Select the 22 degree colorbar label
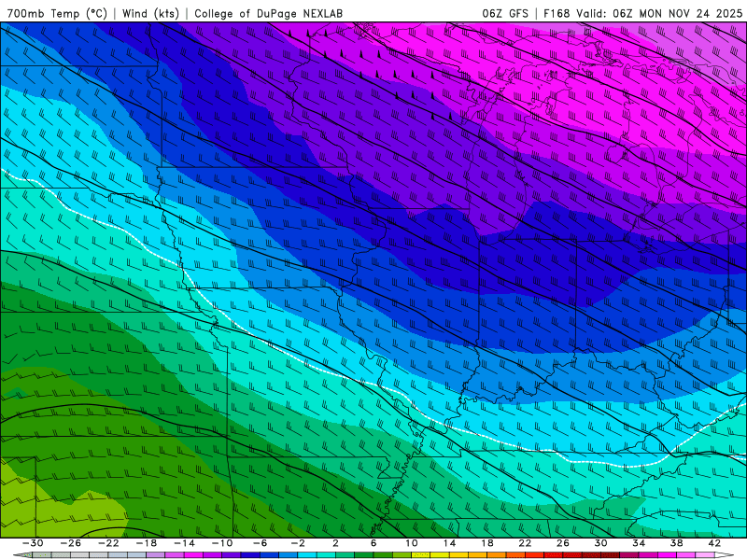Viewport: 747px width, 560px height. [525, 543]
